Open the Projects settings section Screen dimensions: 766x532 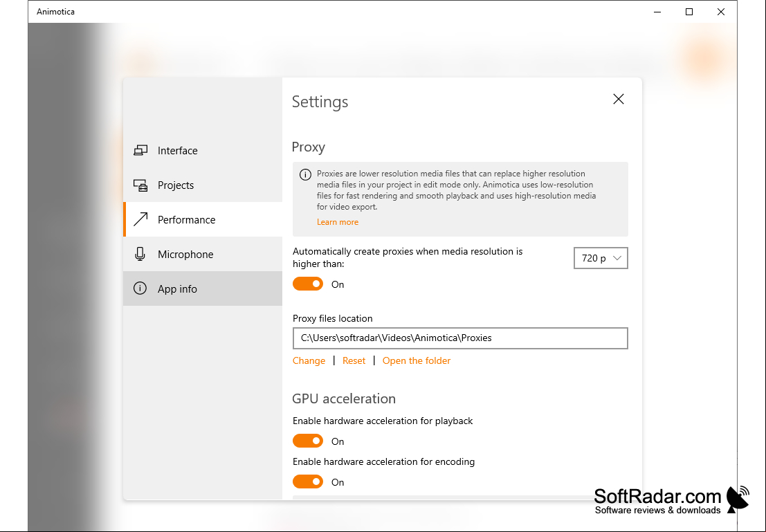pyautogui.click(x=203, y=185)
